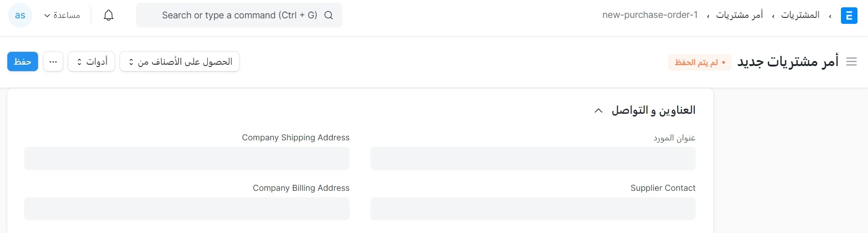The width and height of the screenshot is (868, 233).
Task: Focus the search or type a command box
Action: (239, 15)
